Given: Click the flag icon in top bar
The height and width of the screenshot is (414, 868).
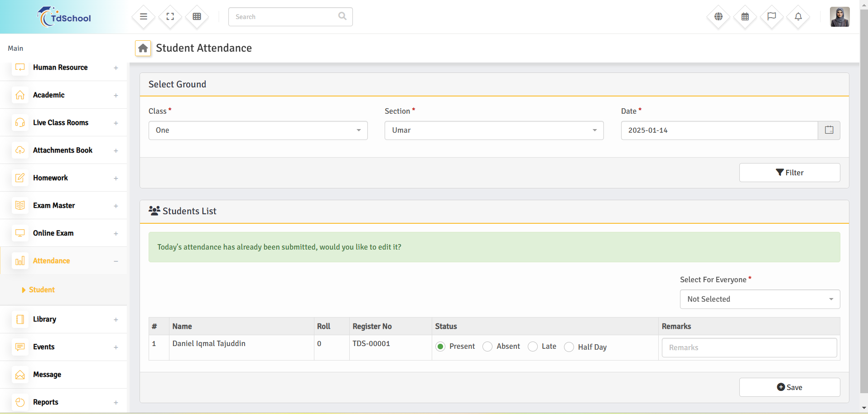Looking at the screenshot, I should tap(772, 17).
